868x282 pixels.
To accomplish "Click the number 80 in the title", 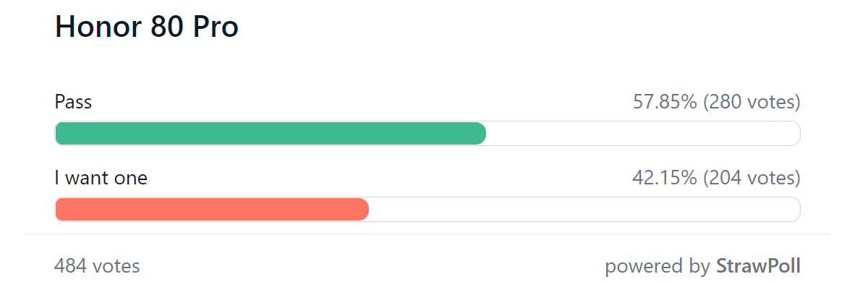I will [x=162, y=27].
